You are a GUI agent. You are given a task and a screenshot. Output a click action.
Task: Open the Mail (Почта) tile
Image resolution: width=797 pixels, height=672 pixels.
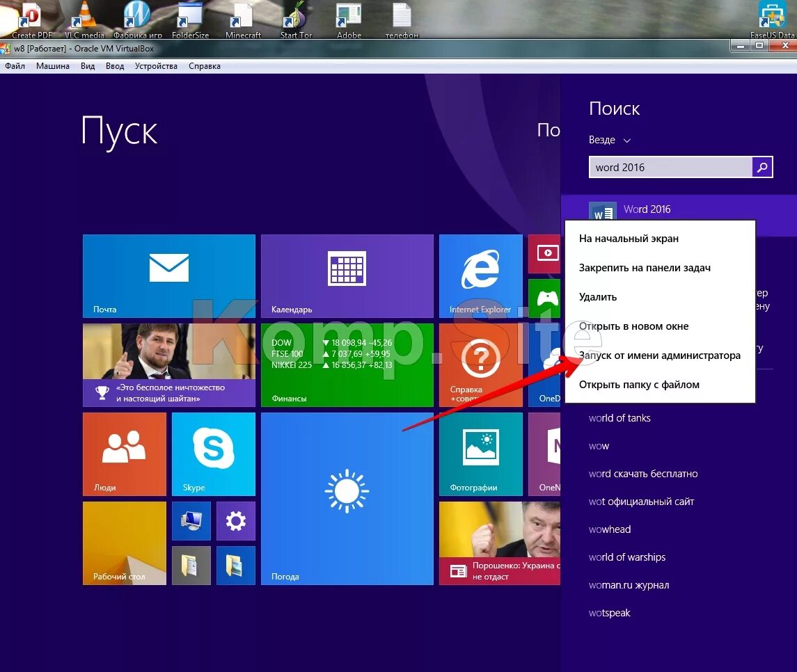tap(168, 275)
